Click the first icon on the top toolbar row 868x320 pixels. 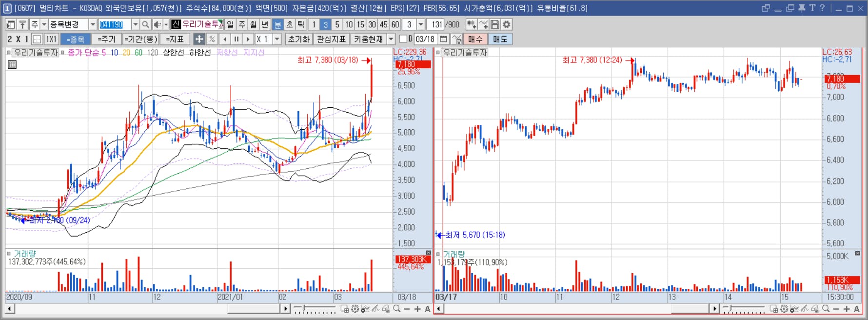(11, 24)
